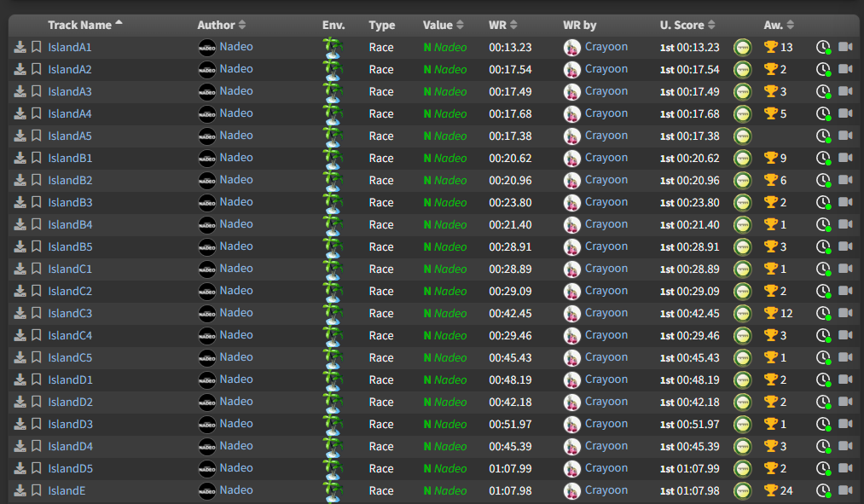
Task: Click the medal icon in IslandC1 row
Action: coord(743,269)
